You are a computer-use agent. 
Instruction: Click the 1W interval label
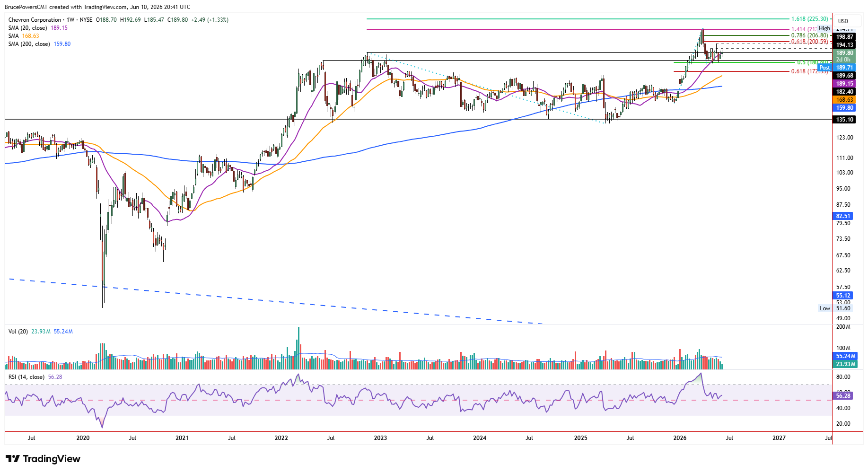70,20
